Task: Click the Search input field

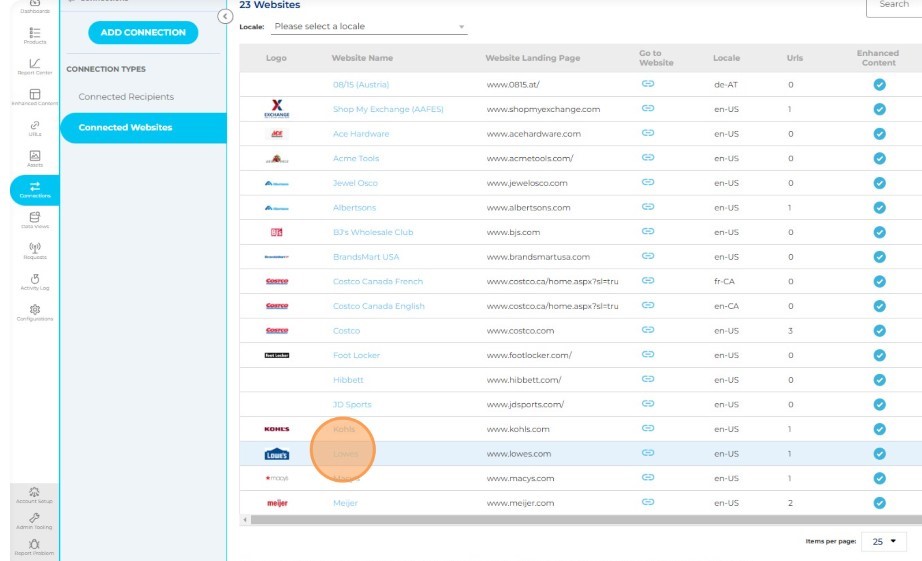Action: click(x=894, y=6)
